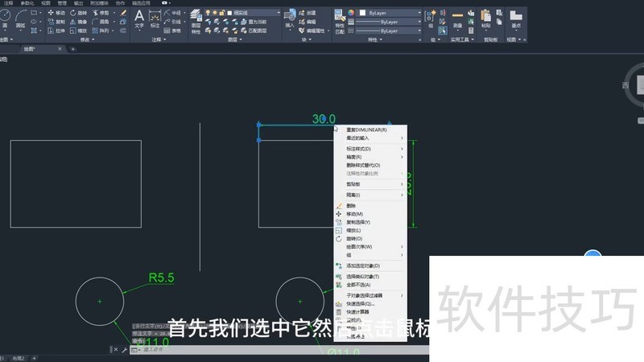Open Dimension Style (标注样式) submenu
The height and width of the screenshot is (362, 644).
pyautogui.click(x=370, y=149)
